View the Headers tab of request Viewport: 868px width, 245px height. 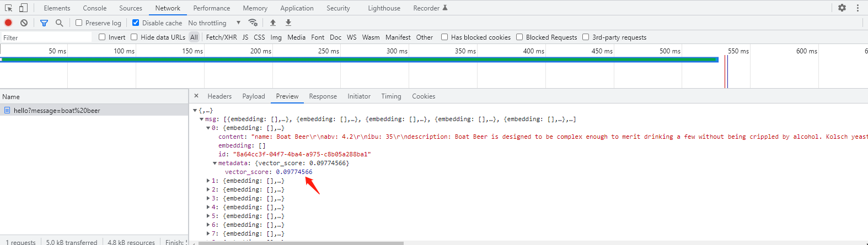tap(219, 96)
